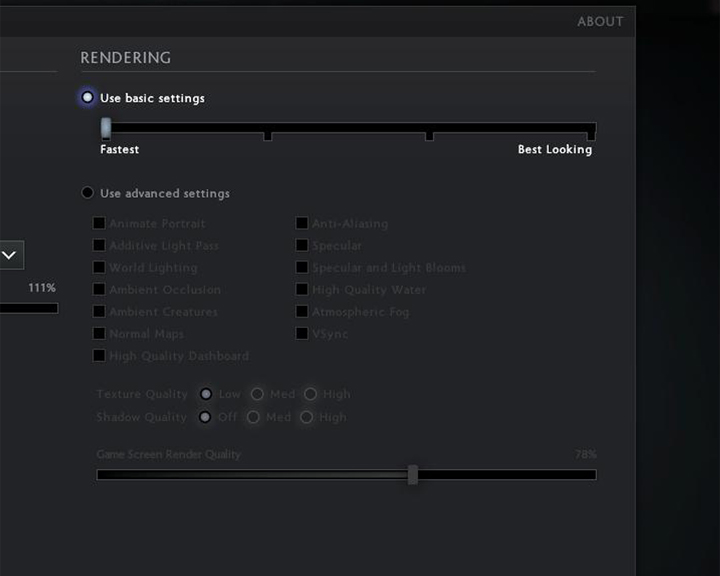Toggle the Atmospheric Fog checkbox

(302, 311)
